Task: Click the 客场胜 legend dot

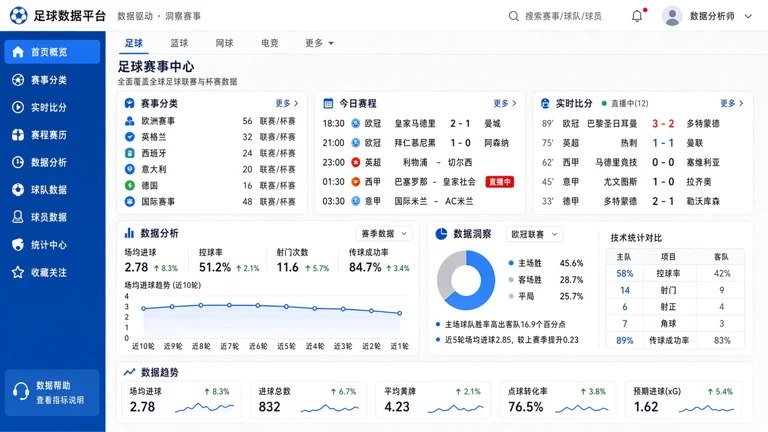Action: coord(511,280)
